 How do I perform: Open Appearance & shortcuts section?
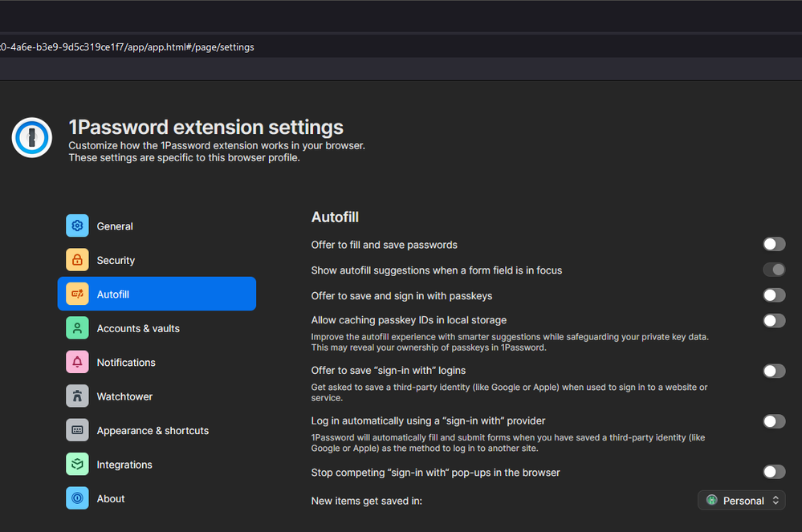tap(157, 430)
